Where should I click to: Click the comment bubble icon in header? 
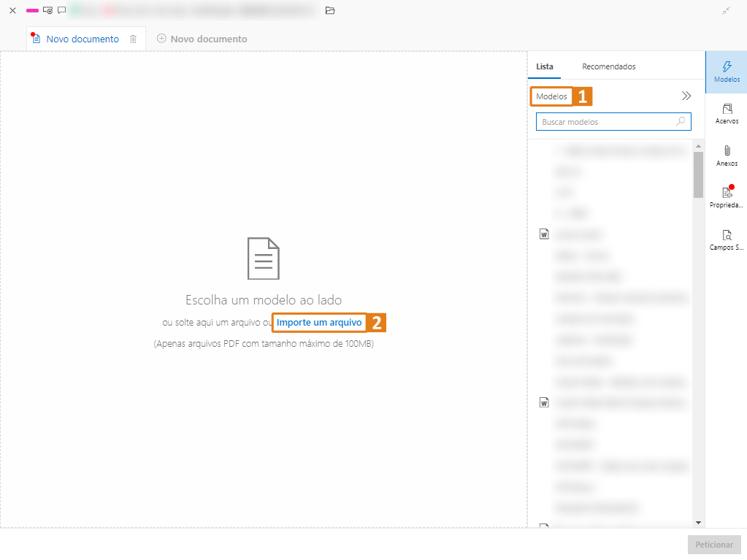coord(61,10)
